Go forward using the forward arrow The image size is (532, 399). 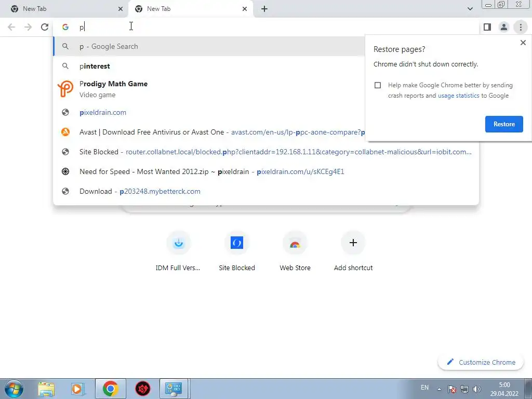tap(28, 27)
